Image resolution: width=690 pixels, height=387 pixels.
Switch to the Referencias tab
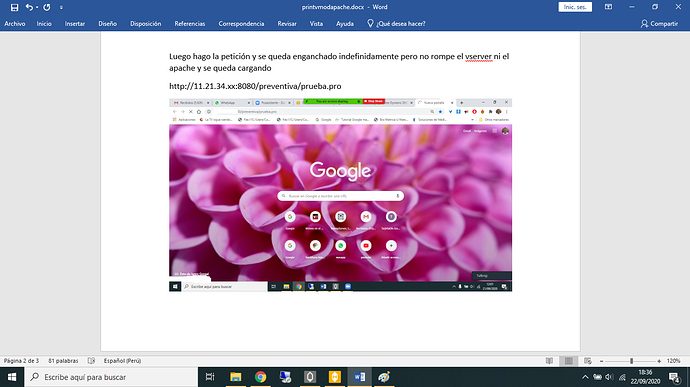[x=190, y=24]
